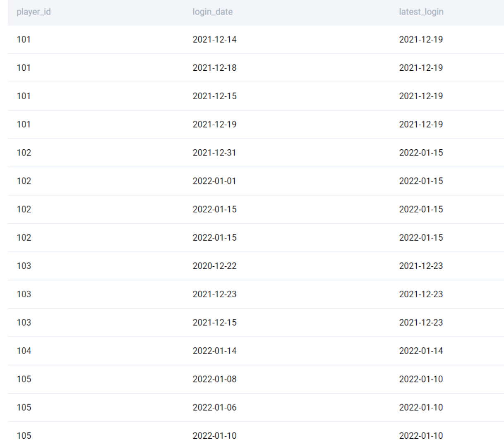Select latest_login 2022-01-15 in the 2021-12-31 row
The height and width of the screenshot is (447, 504).
tap(421, 153)
